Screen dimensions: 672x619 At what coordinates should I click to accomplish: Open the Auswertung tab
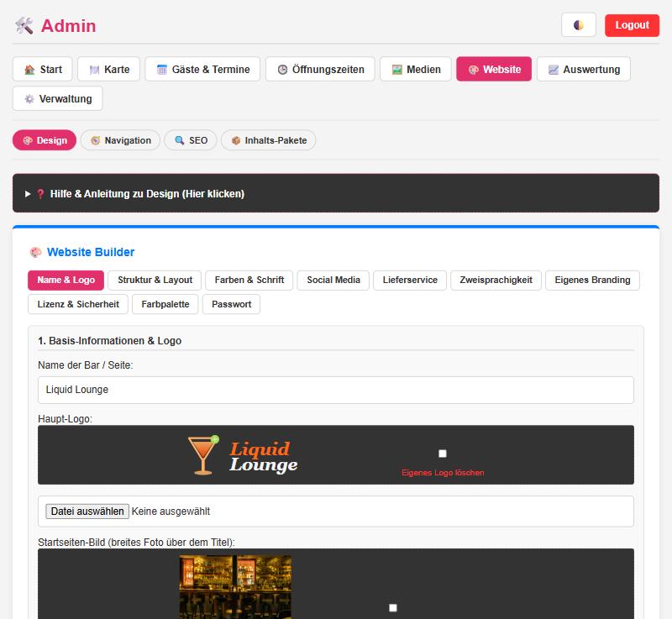584,69
